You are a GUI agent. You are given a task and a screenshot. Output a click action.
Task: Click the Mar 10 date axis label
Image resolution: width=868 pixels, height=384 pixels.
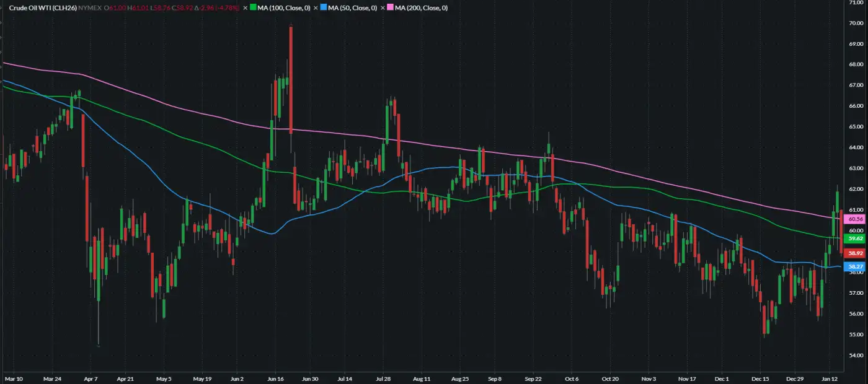pyautogui.click(x=14, y=377)
